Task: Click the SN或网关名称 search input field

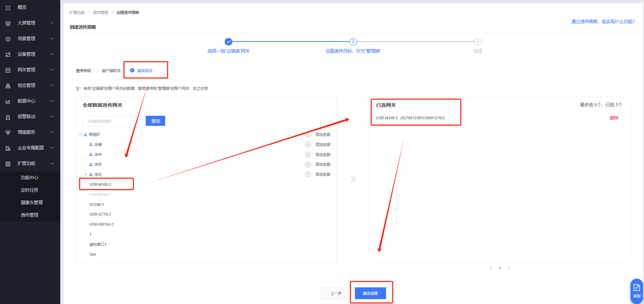Action: [x=114, y=121]
